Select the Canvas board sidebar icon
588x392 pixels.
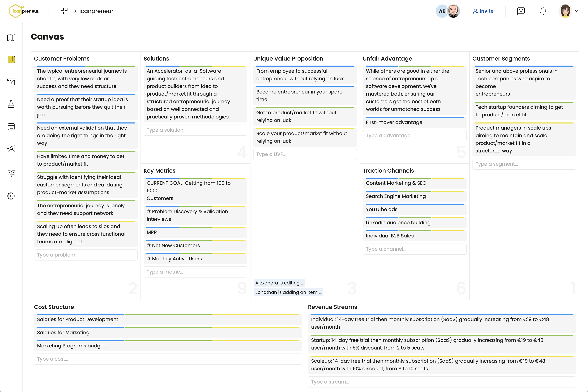[11, 59]
